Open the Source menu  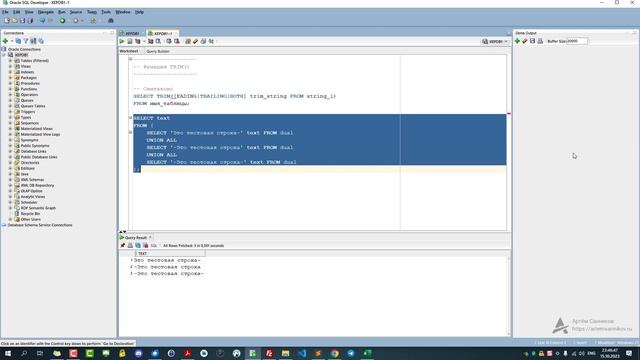tap(76, 12)
